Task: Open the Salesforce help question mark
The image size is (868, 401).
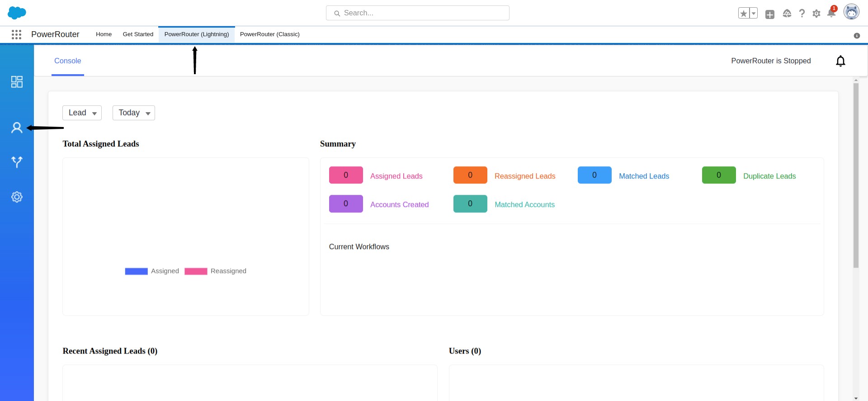Action: click(802, 14)
